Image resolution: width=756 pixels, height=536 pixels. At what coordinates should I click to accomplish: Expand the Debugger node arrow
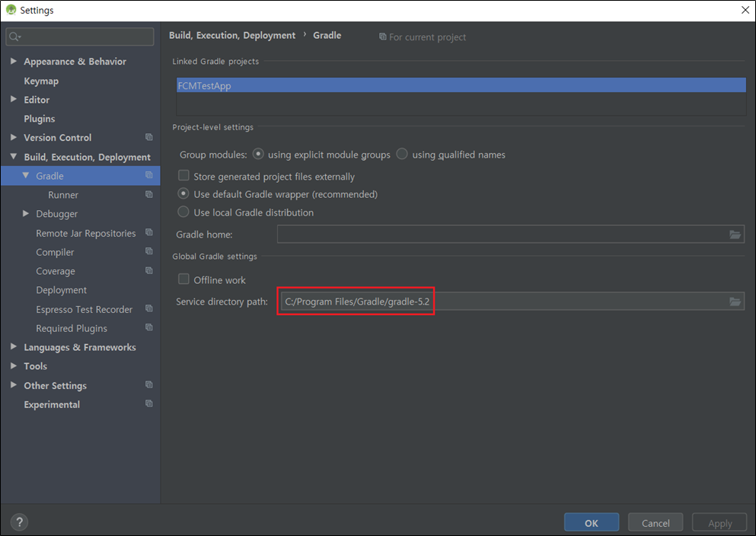click(26, 213)
